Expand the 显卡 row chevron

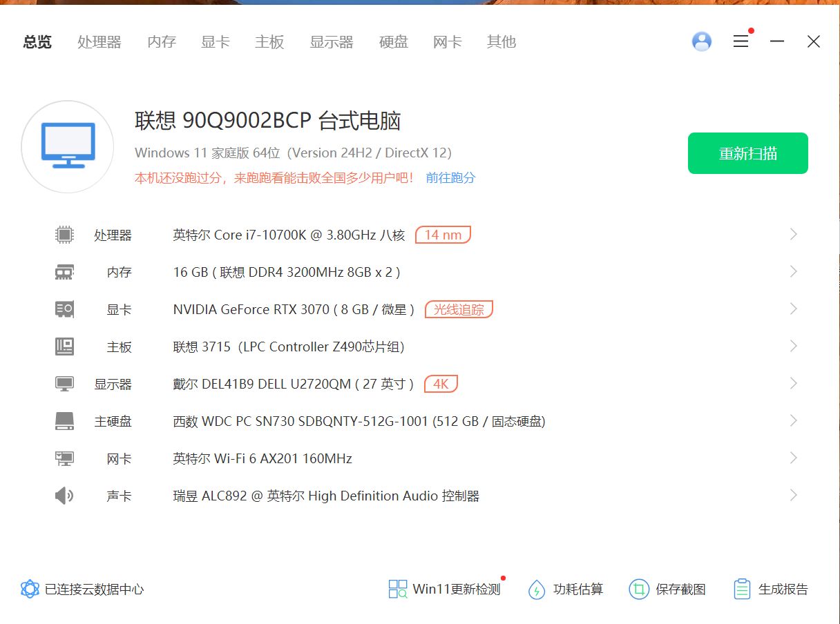pos(794,309)
